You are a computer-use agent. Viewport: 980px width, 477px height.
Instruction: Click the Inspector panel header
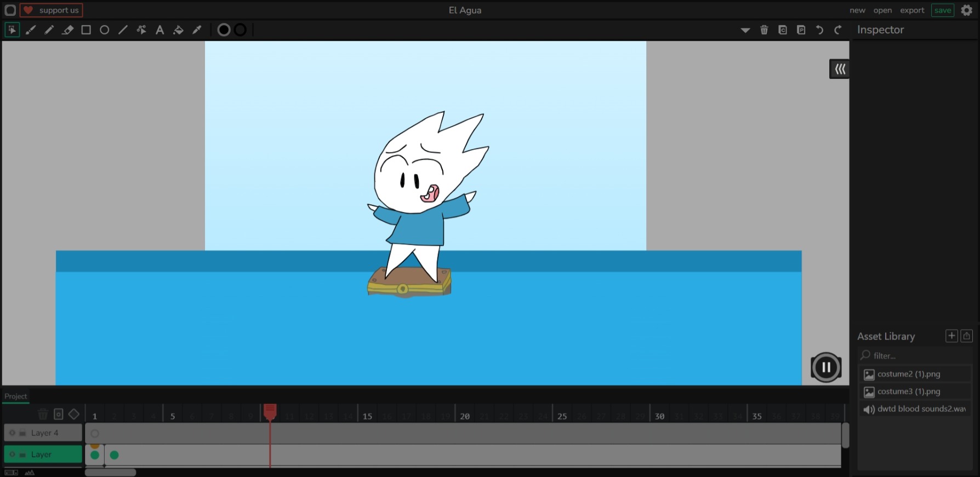pos(880,30)
